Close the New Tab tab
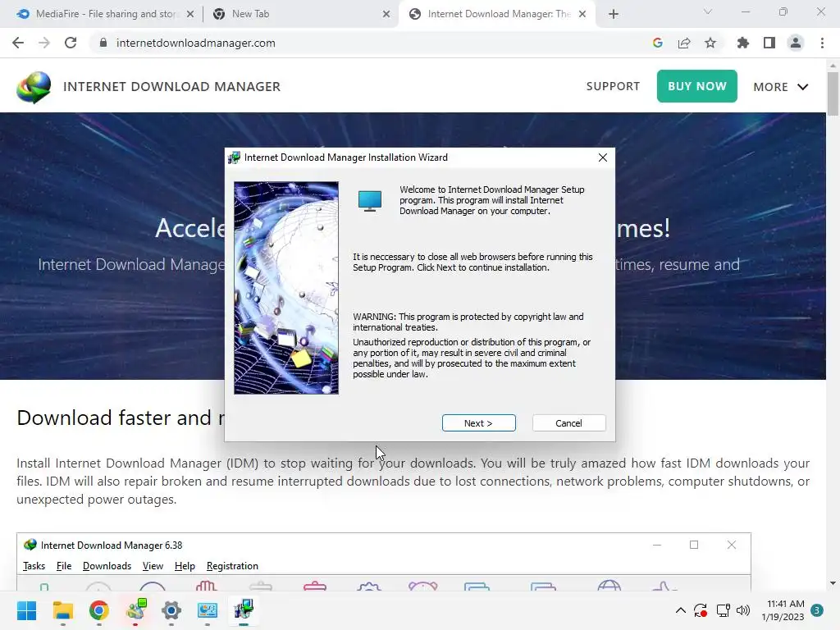840x630 pixels. click(x=386, y=15)
